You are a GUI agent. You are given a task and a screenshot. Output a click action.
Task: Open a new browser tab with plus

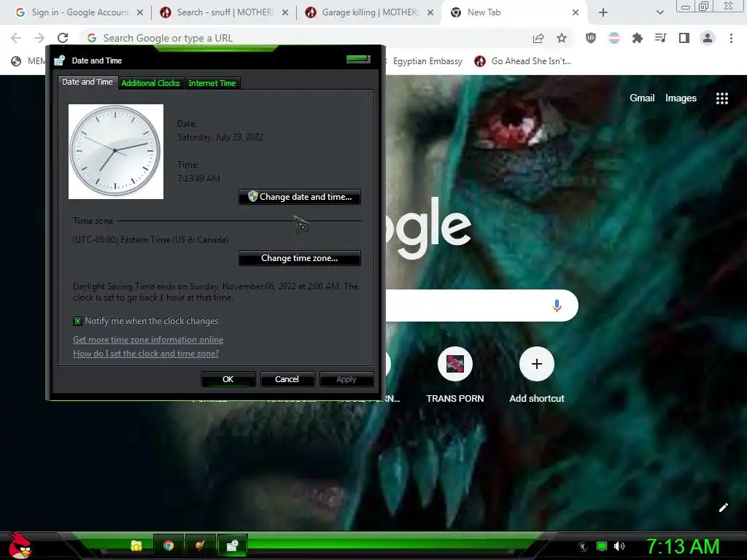pyautogui.click(x=603, y=12)
